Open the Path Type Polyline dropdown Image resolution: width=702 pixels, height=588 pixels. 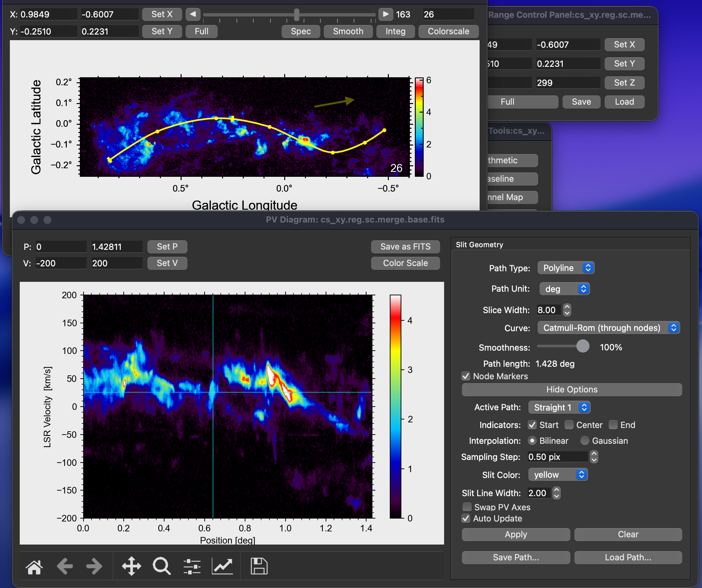[565, 268]
